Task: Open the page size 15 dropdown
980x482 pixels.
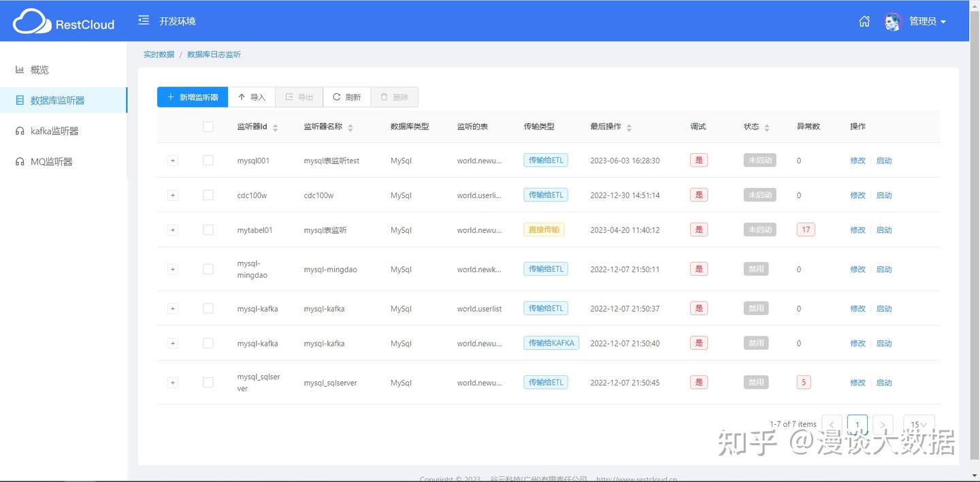Action: (919, 425)
